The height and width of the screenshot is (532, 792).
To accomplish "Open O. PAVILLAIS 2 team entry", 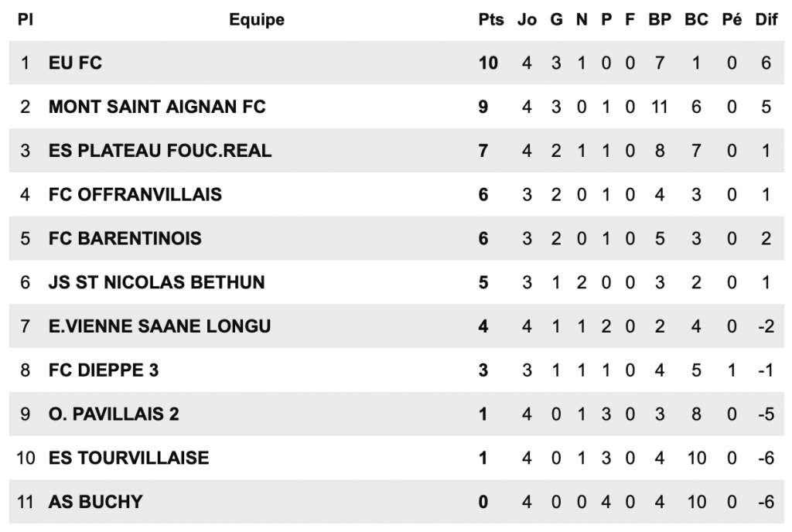I will pos(114,414).
